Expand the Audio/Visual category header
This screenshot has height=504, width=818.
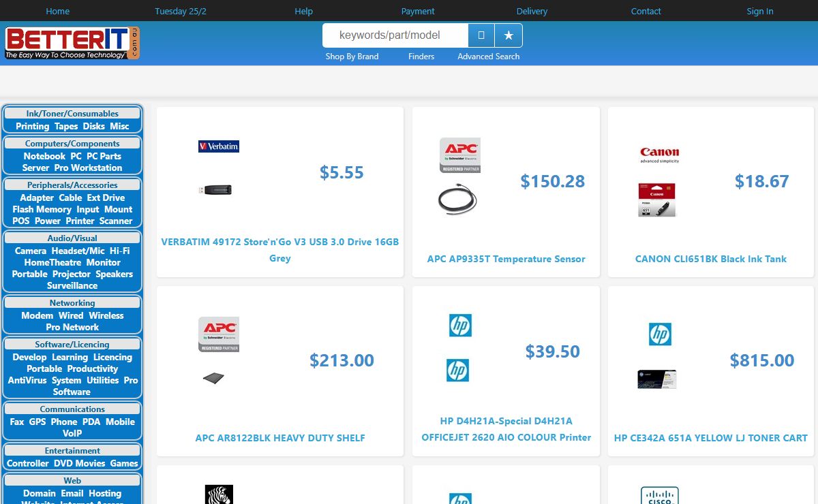(x=72, y=238)
